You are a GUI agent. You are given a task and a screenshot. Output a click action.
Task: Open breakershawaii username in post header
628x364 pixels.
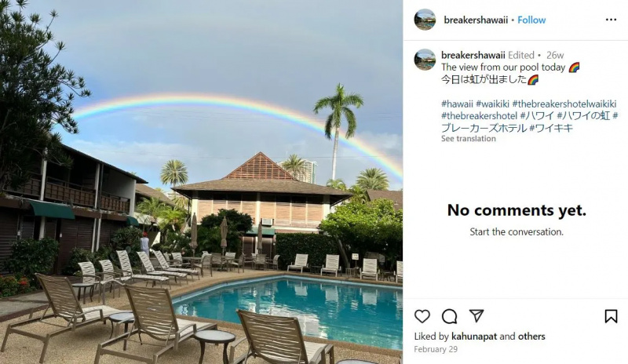pos(476,20)
